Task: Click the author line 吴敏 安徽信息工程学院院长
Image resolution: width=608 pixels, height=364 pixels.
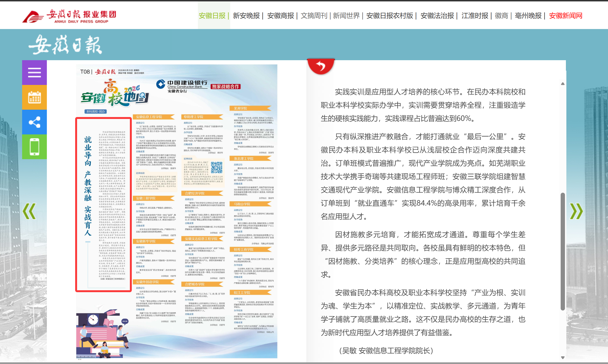Action: 386,351
